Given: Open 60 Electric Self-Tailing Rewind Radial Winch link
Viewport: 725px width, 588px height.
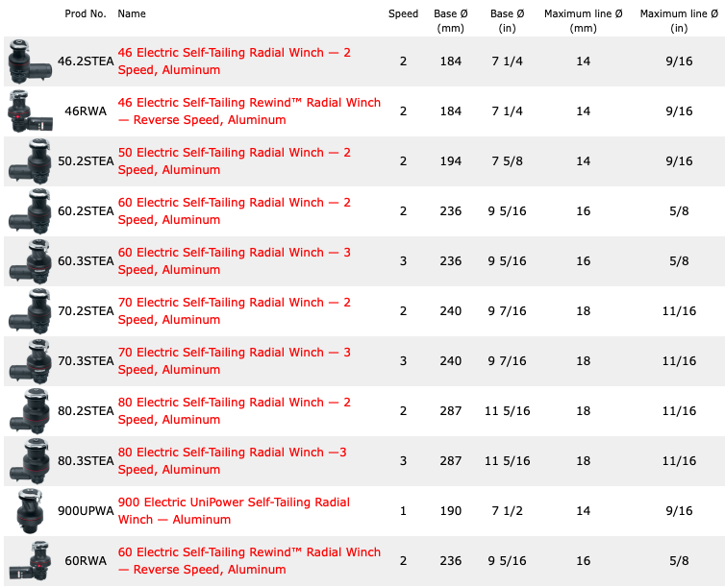Looking at the screenshot, I should coord(249,560).
